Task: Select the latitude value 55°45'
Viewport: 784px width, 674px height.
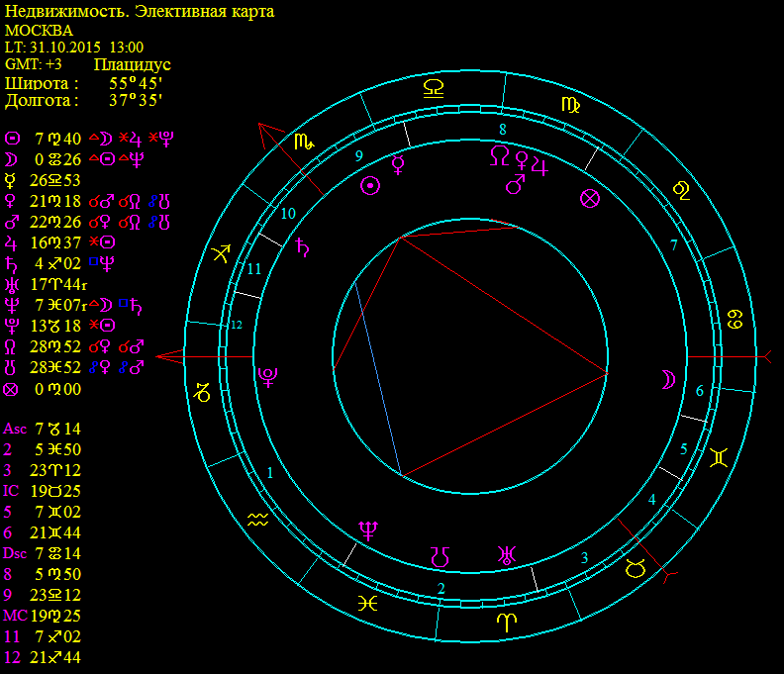Action: 136,83
